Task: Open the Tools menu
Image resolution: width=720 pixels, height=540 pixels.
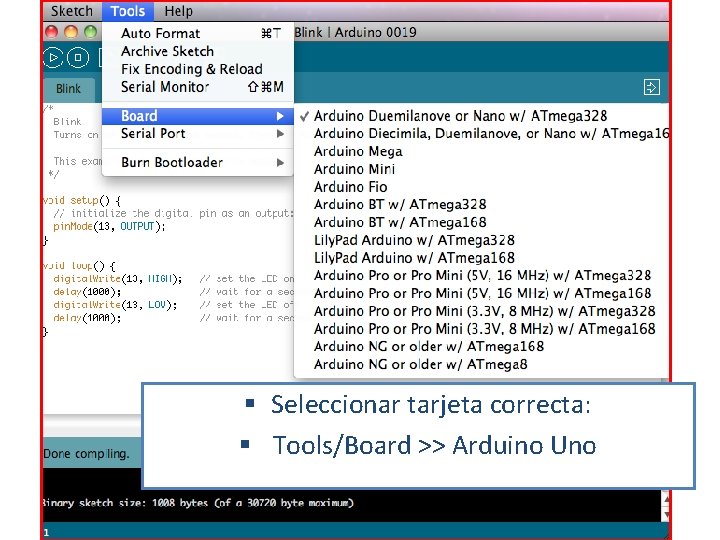Action: coord(127,11)
